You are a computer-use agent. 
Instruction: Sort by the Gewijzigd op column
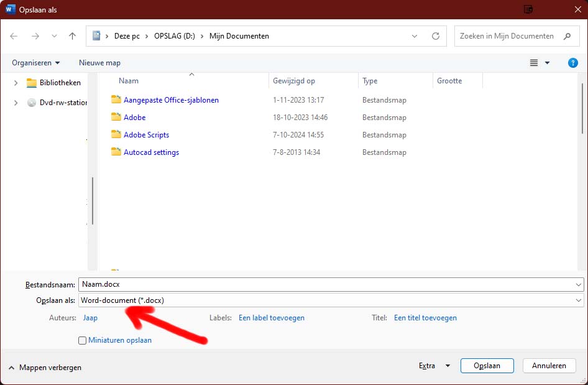point(294,81)
